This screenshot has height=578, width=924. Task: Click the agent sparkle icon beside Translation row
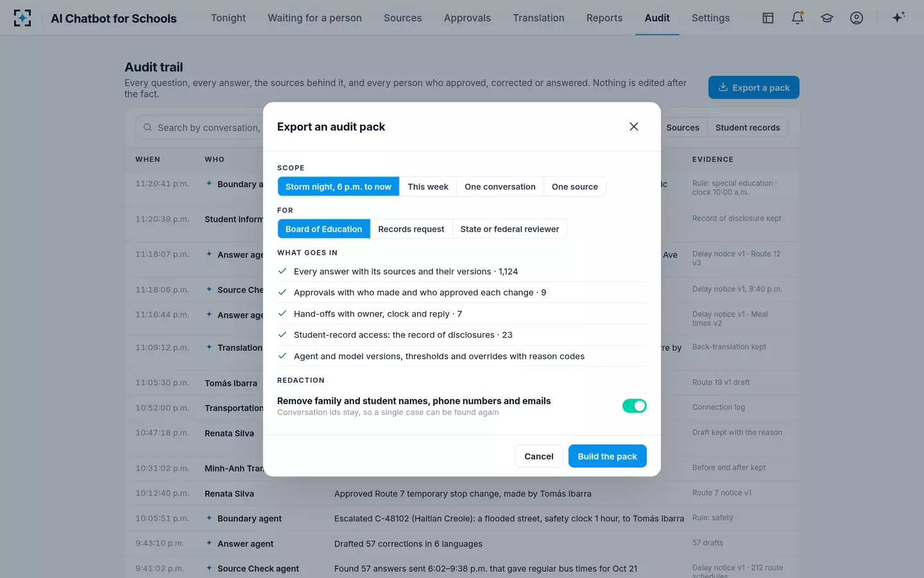[209, 347]
